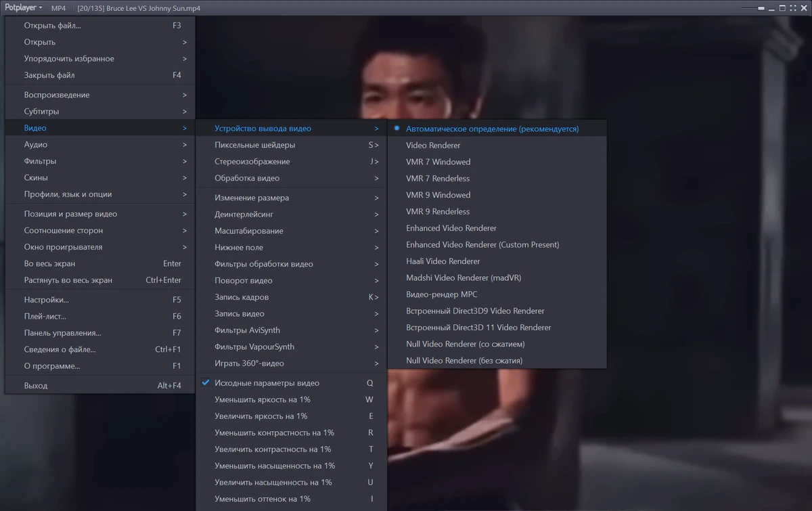Choose Во весь экран menu entry
The height and width of the screenshot is (511, 812).
(100, 264)
